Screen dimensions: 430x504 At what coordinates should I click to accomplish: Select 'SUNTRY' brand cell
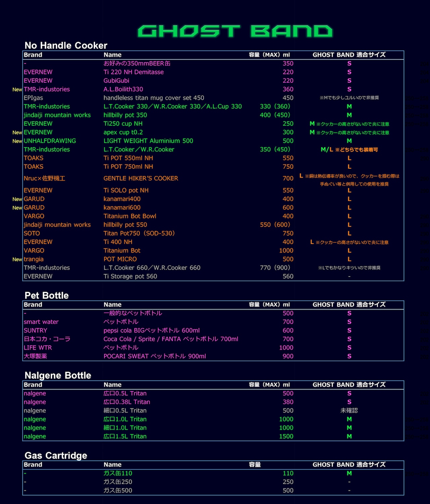pos(35,331)
